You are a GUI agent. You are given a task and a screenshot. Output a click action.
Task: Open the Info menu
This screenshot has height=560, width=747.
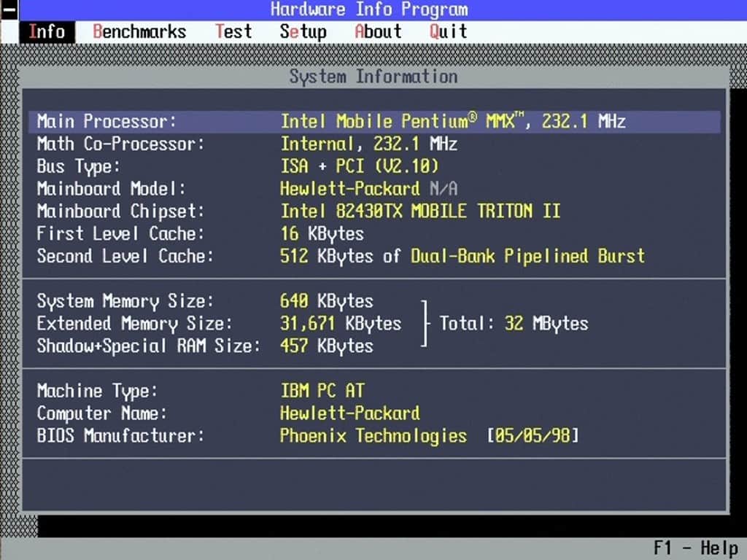coord(47,32)
